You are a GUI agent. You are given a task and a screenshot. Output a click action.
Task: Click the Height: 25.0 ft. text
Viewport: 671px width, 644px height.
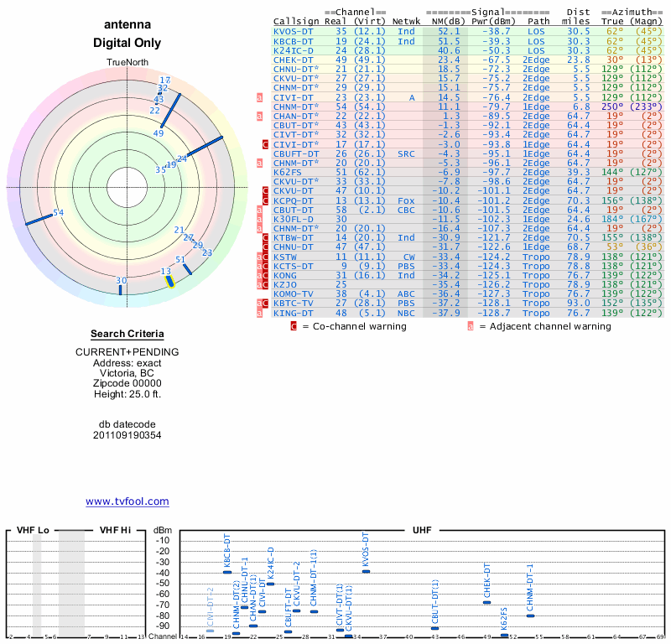coord(127,393)
